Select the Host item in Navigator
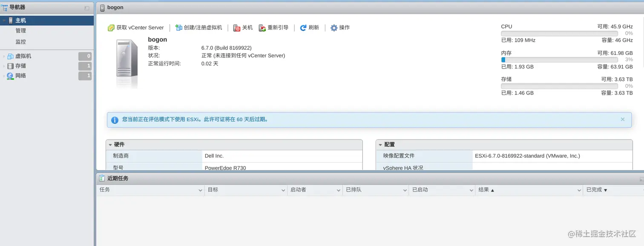 [x=47, y=20]
